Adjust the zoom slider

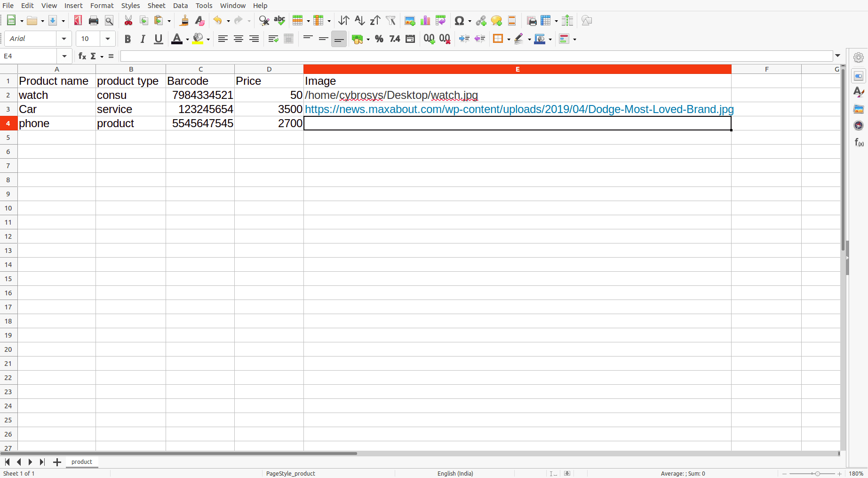point(818,474)
